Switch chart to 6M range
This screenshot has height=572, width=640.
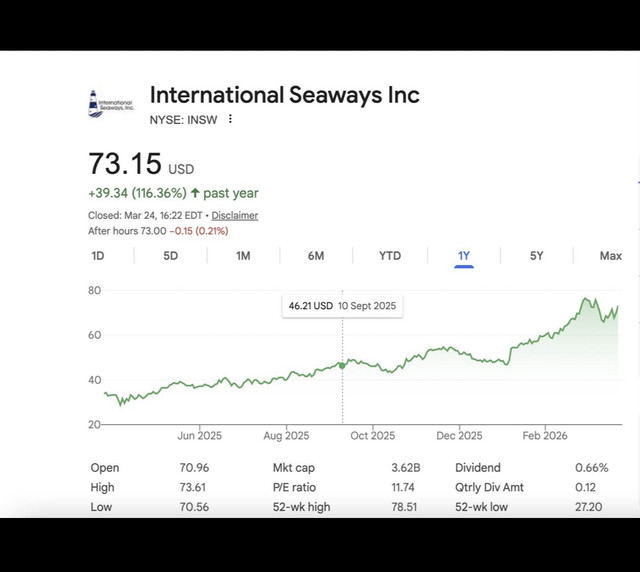pos(316,256)
